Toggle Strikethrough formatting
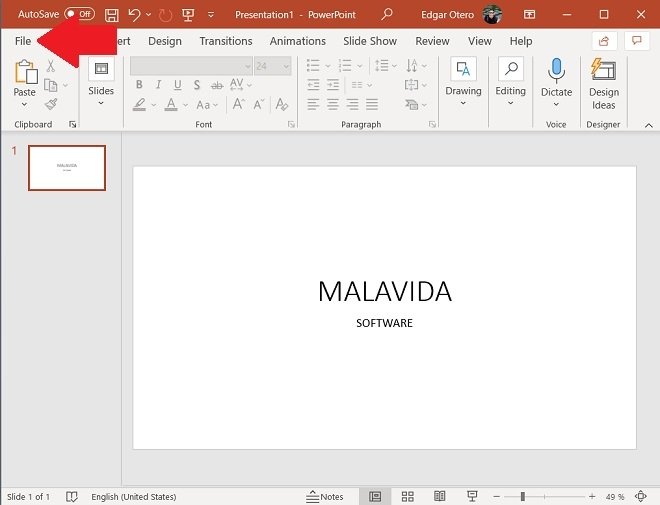The image size is (660, 505). point(217,85)
